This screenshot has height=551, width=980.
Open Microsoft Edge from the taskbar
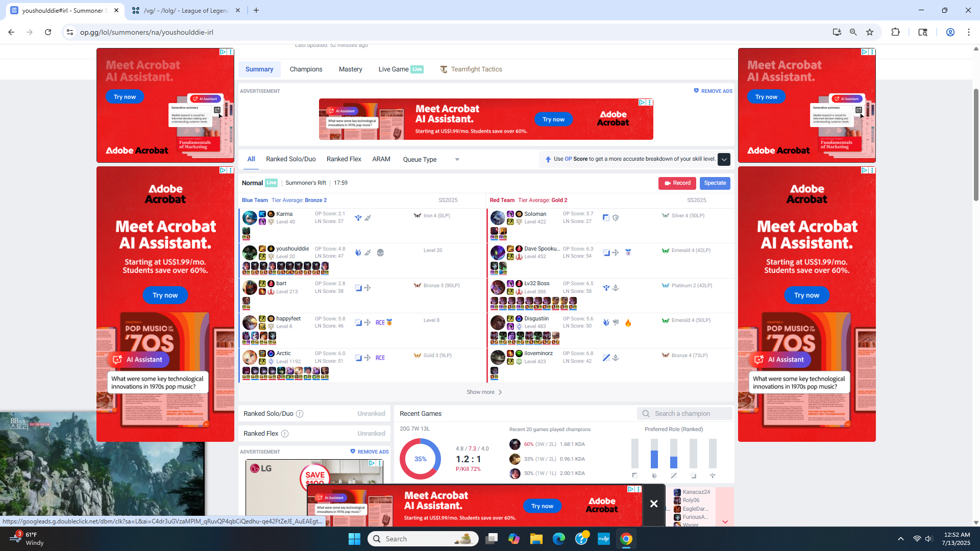point(559,539)
